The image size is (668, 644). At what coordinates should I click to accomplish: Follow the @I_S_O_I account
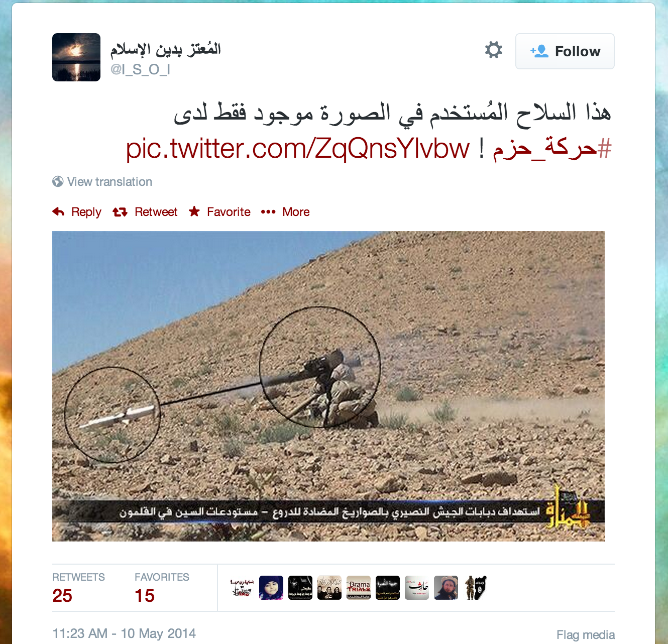click(565, 51)
